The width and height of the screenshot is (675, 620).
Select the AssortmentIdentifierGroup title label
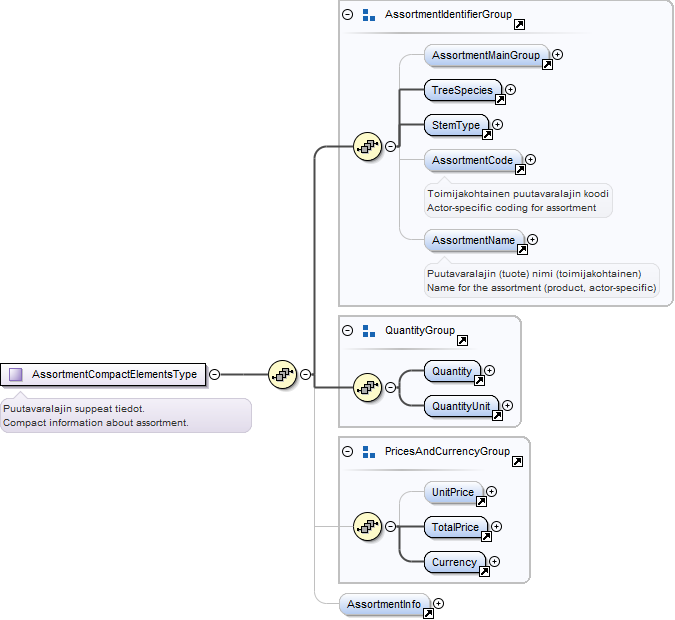pos(449,15)
